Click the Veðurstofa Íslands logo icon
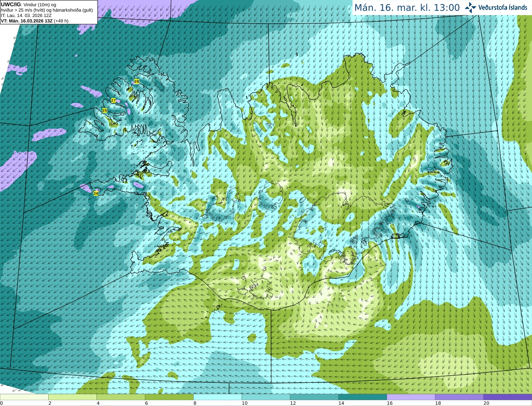532x406 pixels. pos(470,7)
